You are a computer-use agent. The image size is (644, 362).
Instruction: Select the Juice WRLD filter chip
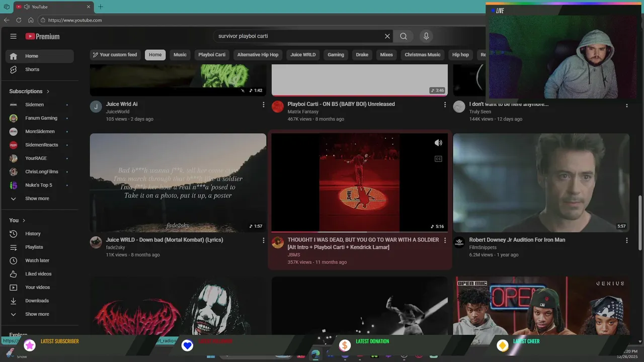click(x=303, y=55)
